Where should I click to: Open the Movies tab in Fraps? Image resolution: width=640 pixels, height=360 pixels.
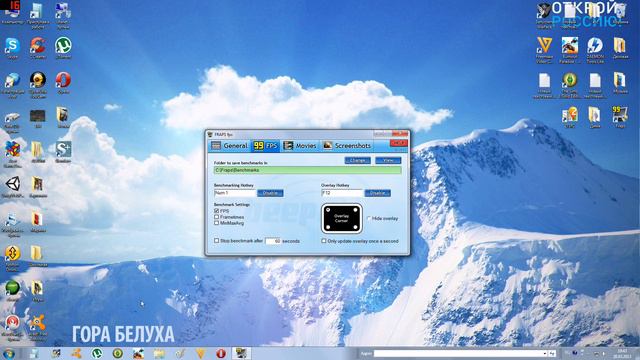point(300,146)
